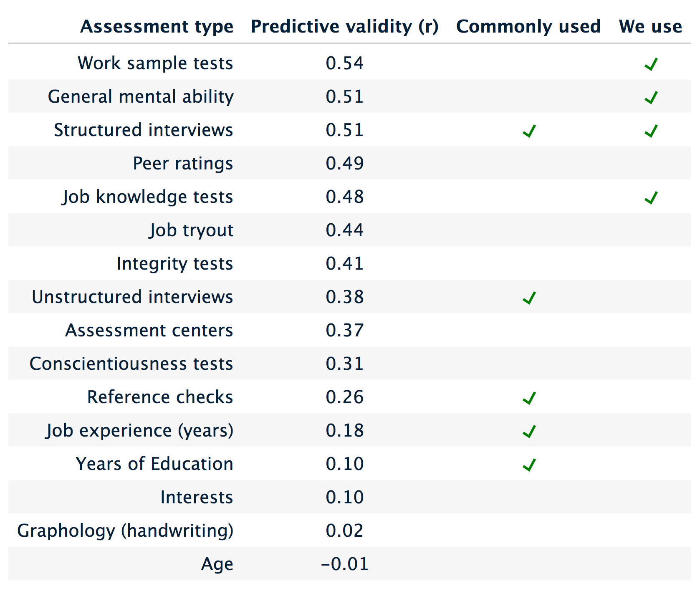Click the Conscientiousness tests label
This screenshot has width=700, height=591.
[131, 364]
